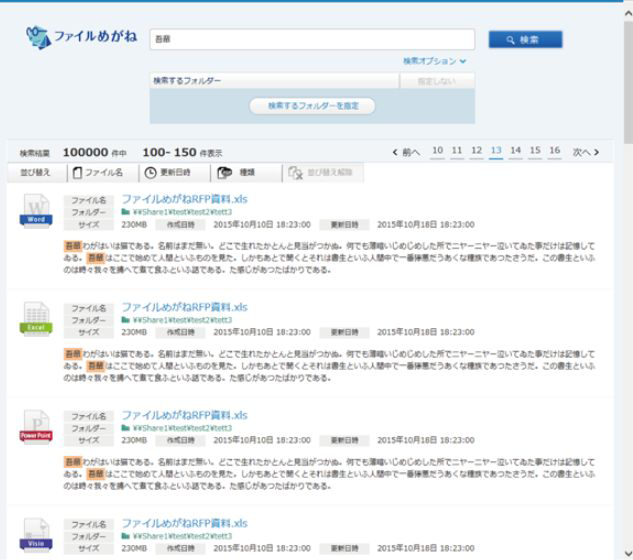The image size is (633, 560).
Task: Open results page 14
Action: [516, 151]
